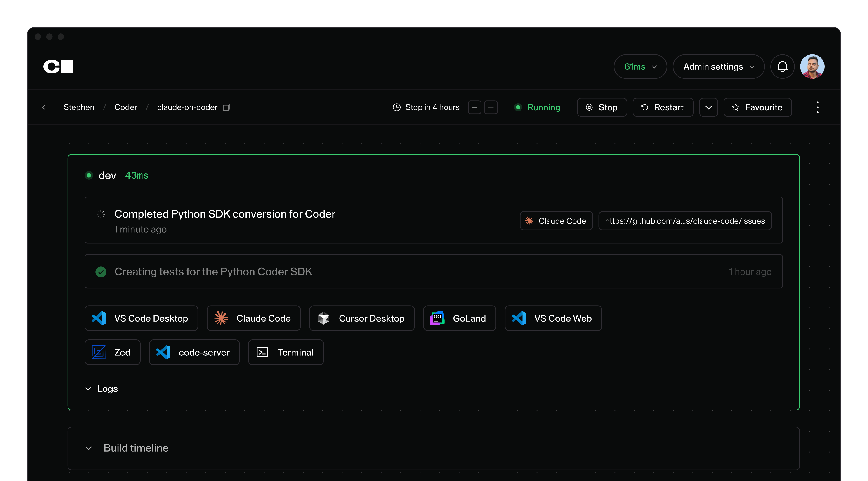
Task: Open Cursor Desktop
Action: pyautogui.click(x=362, y=318)
